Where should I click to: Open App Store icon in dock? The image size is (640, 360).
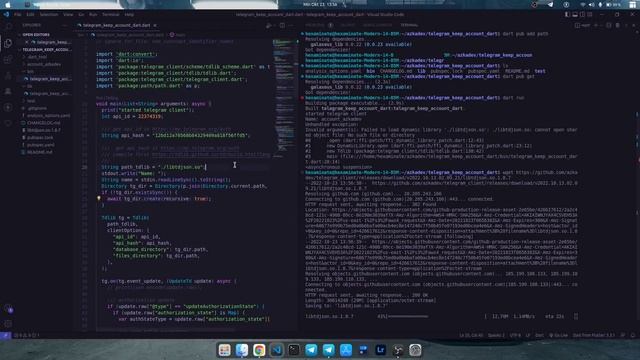(x=346, y=350)
